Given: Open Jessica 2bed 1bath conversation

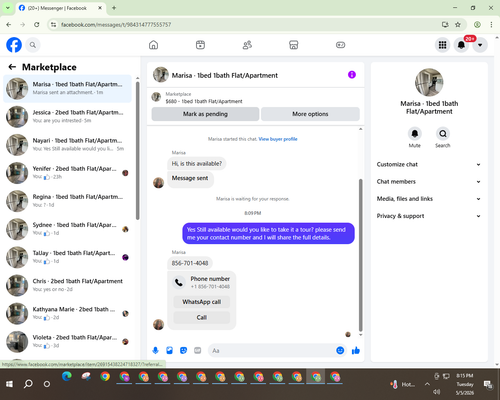Looking at the screenshot, I should pyautogui.click(x=67, y=117).
